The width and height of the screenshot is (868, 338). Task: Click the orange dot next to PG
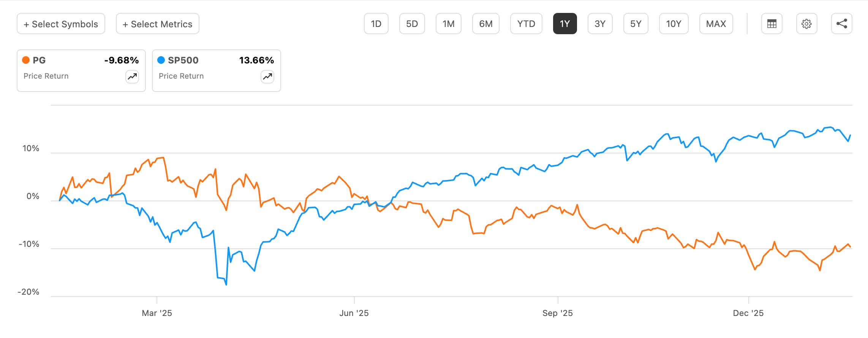26,60
